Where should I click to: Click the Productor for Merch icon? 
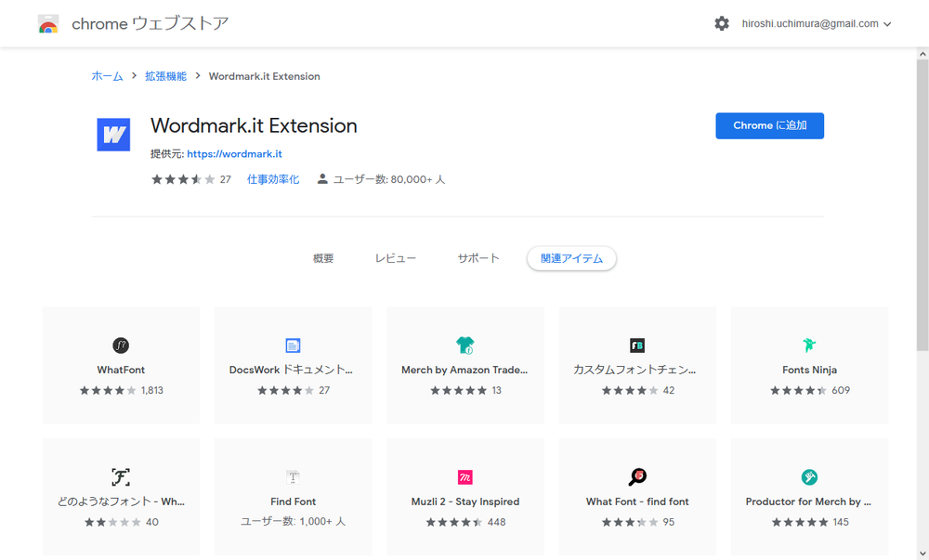tap(809, 477)
